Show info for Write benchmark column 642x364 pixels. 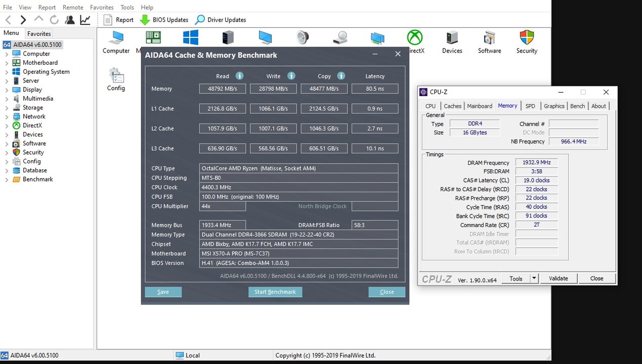291,76
